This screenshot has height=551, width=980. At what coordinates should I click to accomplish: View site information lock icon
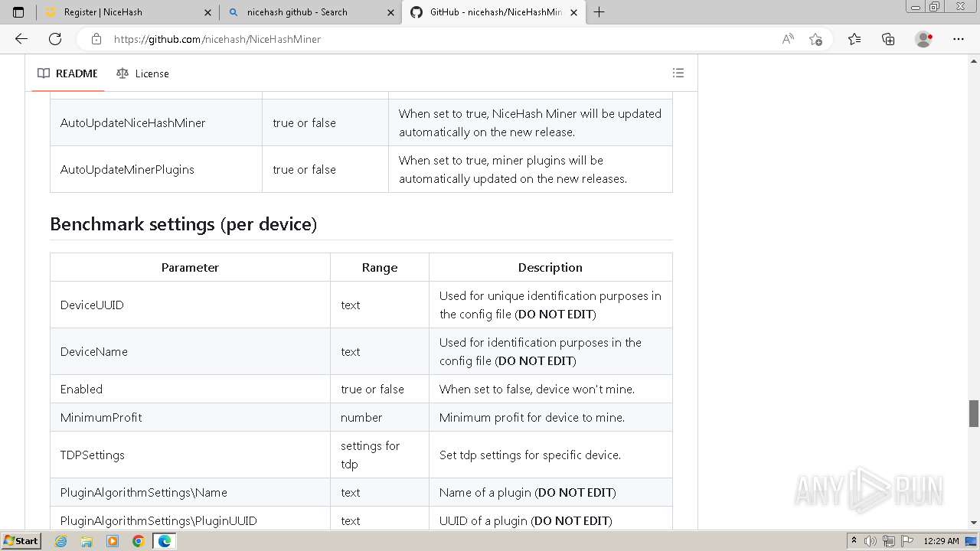pyautogui.click(x=96, y=39)
